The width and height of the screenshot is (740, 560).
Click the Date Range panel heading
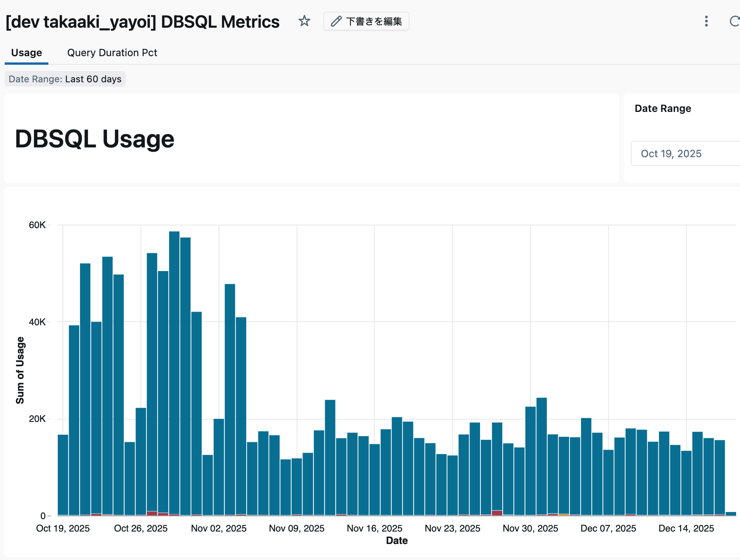point(663,108)
